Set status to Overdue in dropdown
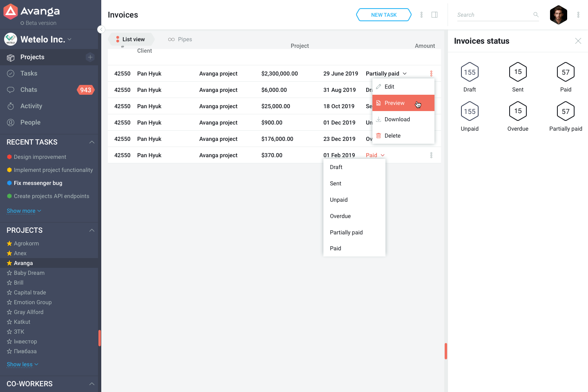Screen dimensions: 588x392 [x=354, y=216]
